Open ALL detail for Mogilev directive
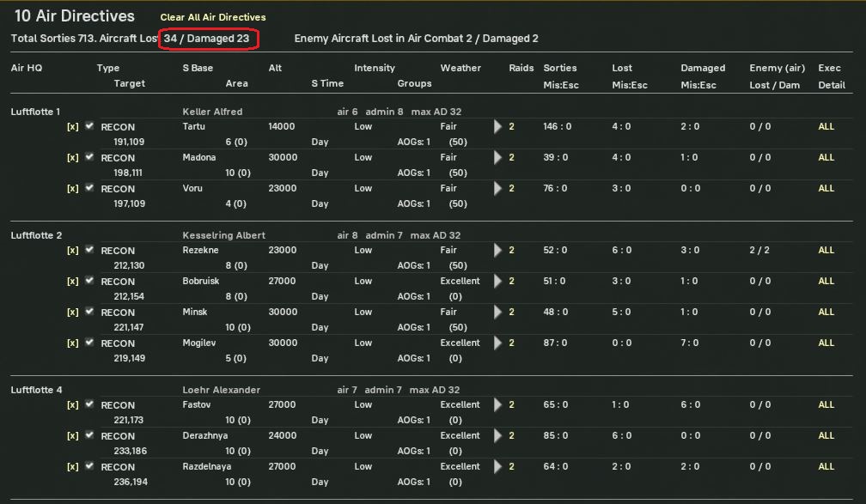Viewport: 866px width, 504px height. pos(826,343)
